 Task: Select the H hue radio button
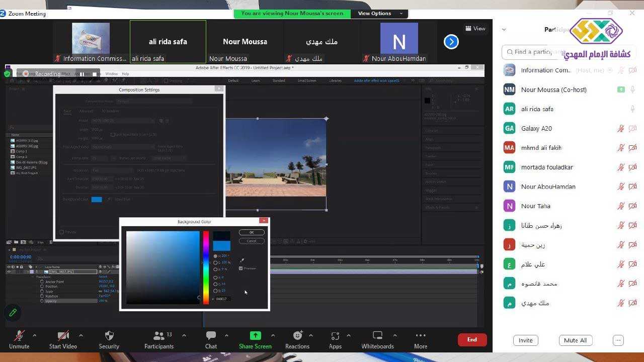pyautogui.click(x=216, y=256)
